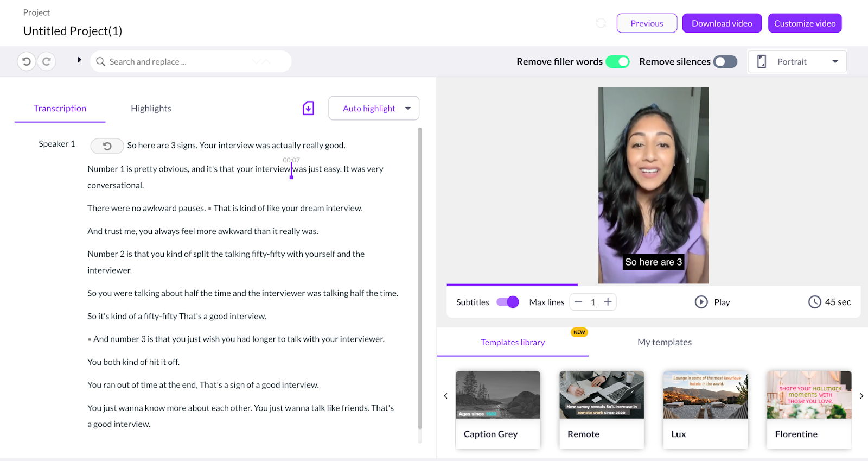
Task: Click the purple video progress bar
Action: (512, 285)
